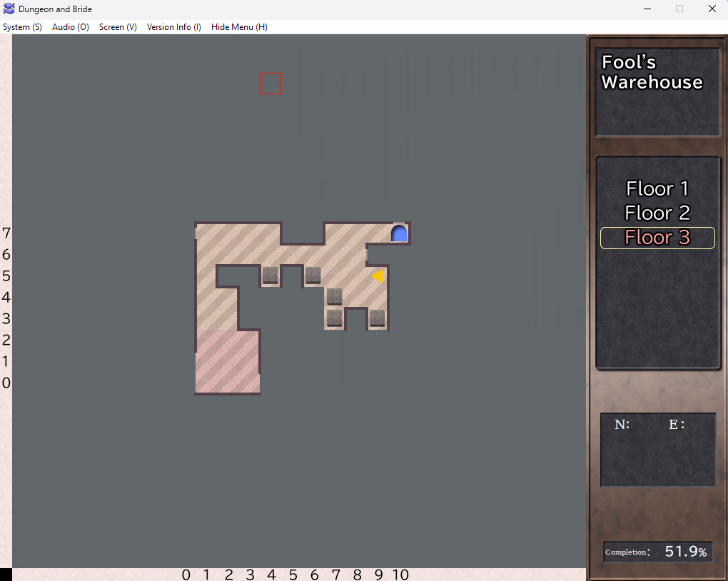Open the Audio (O) menu
728x581 pixels.
[71, 27]
